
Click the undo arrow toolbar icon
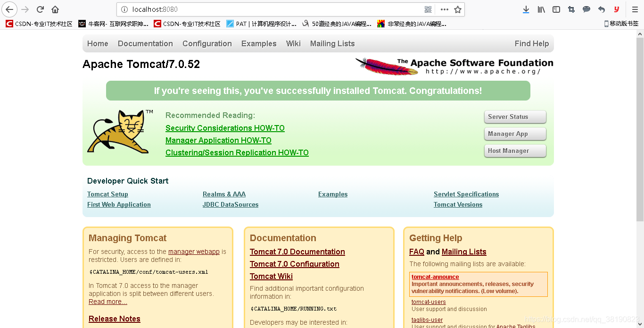602,9
